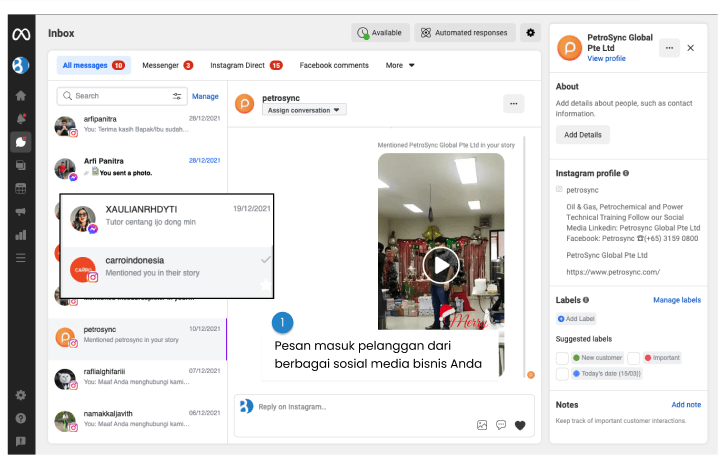Viewport: 721px width, 457px height.
Task: Expand the Assign conversation dropdown
Action: [304, 110]
